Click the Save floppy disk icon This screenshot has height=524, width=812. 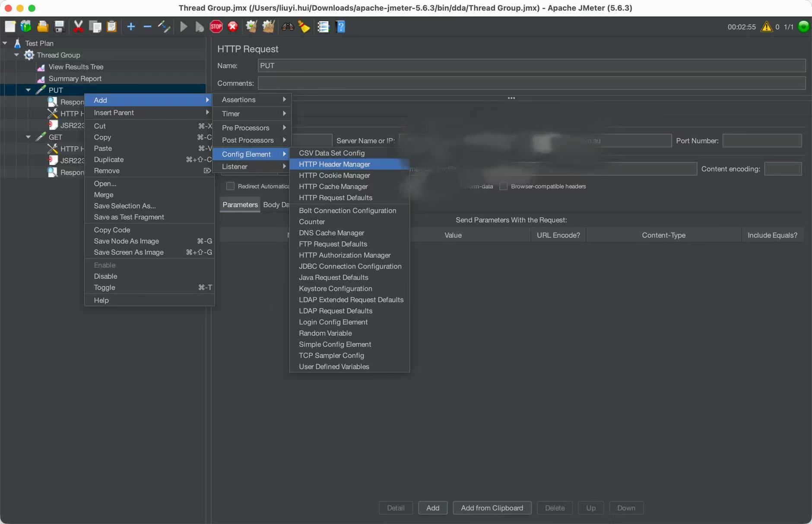(60, 27)
